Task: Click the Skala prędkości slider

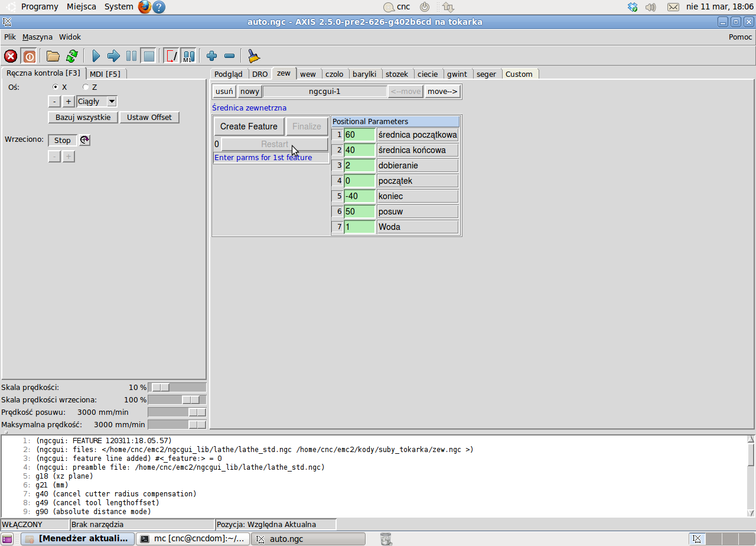Action: (177, 388)
